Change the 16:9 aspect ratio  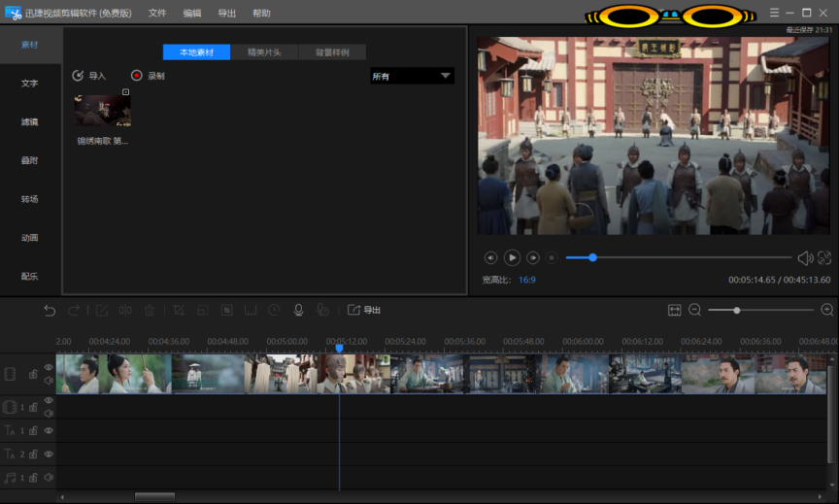[527, 280]
